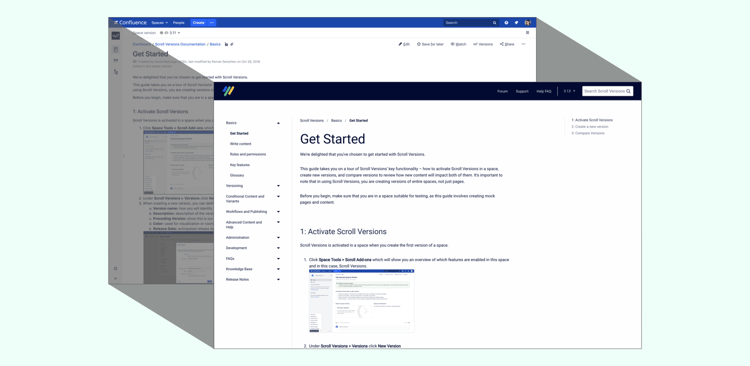The image size is (750, 366).
Task: Click Edit in the Confluence page toolbar
Action: click(x=404, y=44)
